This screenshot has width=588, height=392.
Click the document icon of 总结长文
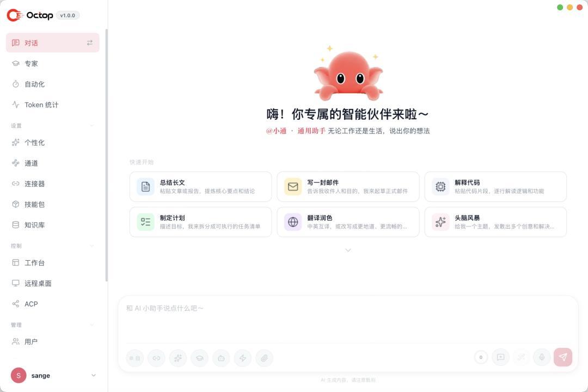tap(145, 186)
